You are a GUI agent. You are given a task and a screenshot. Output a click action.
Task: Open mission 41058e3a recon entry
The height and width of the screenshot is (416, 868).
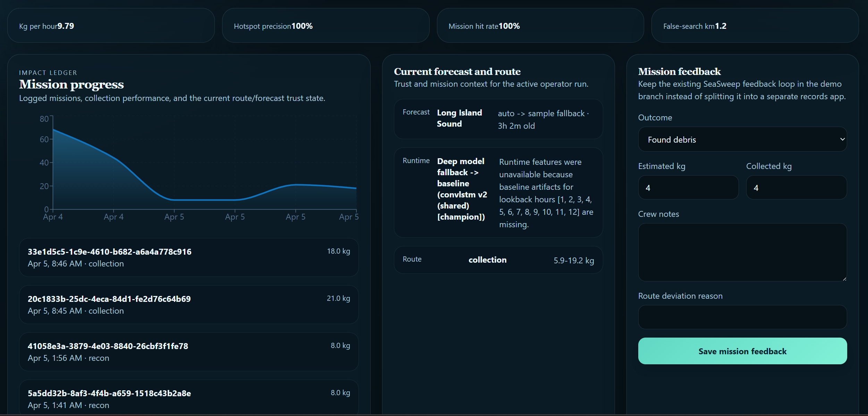coord(188,352)
